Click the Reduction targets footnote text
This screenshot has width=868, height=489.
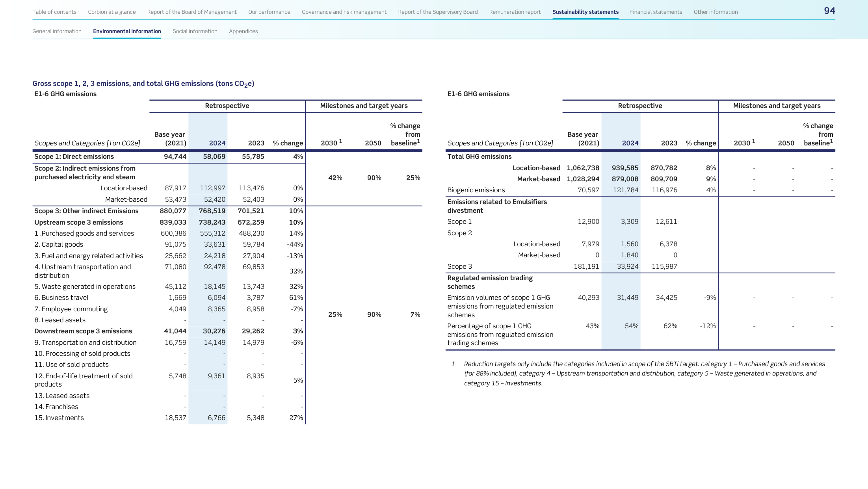pos(644,374)
